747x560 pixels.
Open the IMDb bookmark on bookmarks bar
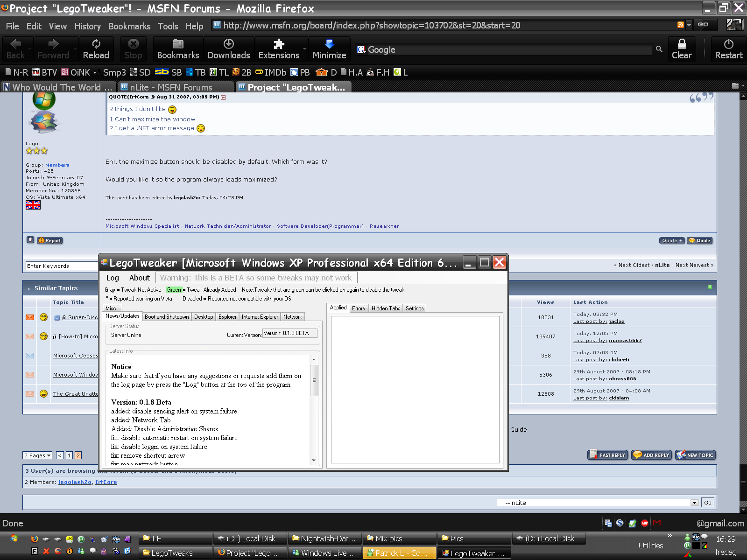point(271,72)
